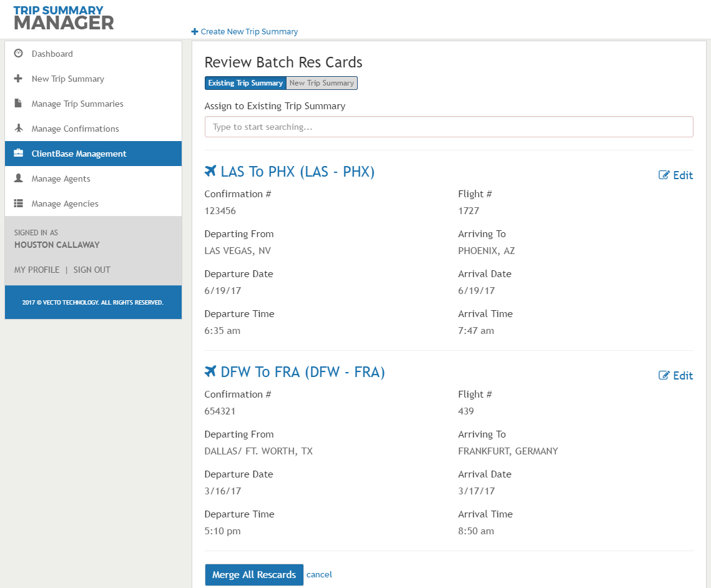Click the cancel link
This screenshot has width=711, height=588.
click(x=319, y=574)
